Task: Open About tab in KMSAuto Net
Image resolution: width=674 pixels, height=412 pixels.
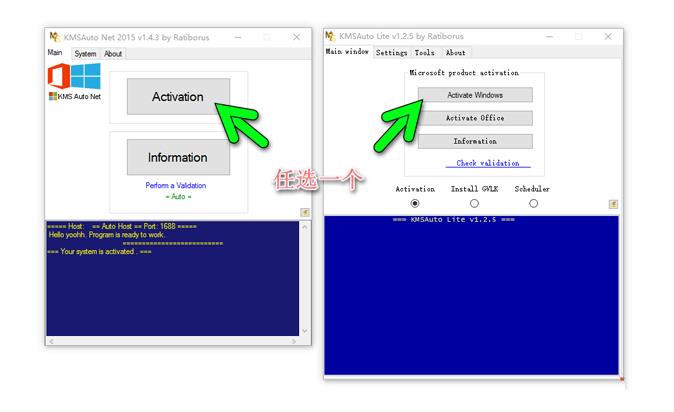Action: click(113, 54)
